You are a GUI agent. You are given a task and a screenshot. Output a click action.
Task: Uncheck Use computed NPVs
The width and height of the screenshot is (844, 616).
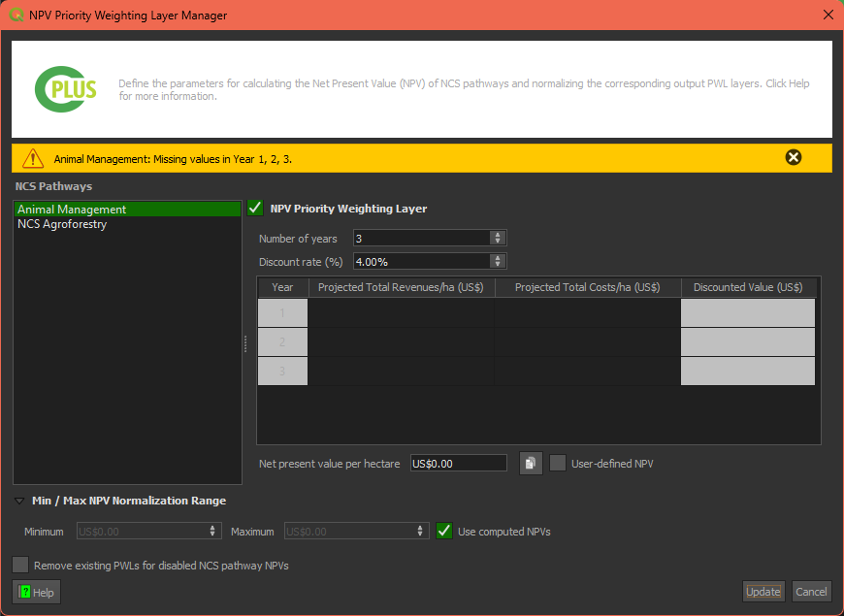point(444,531)
